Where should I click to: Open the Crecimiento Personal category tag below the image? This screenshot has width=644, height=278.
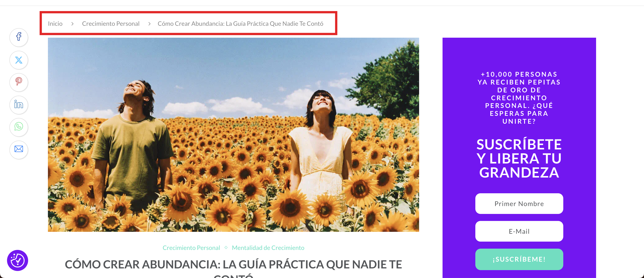pyautogui.click(x=191, y=248)
